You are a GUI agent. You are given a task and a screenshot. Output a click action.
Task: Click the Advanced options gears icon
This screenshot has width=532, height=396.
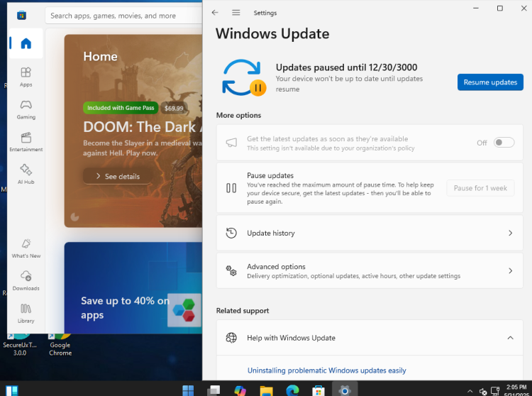231,271
